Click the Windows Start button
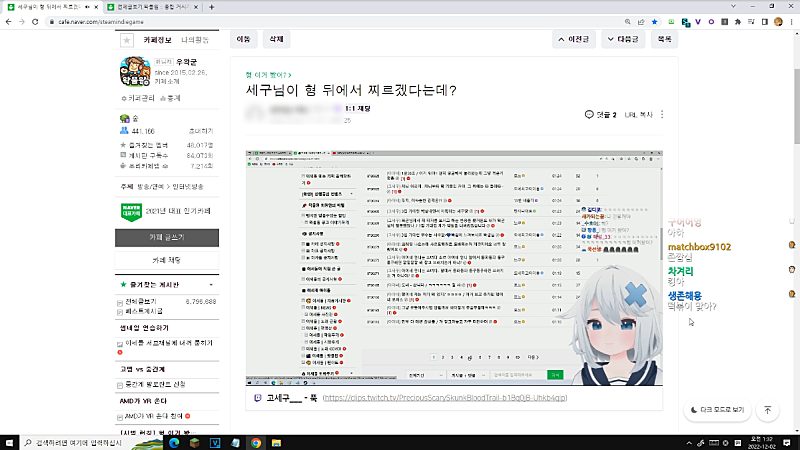The height and width of the screenshot is (450, 800). pyautogui.click(x=10, y=441)
